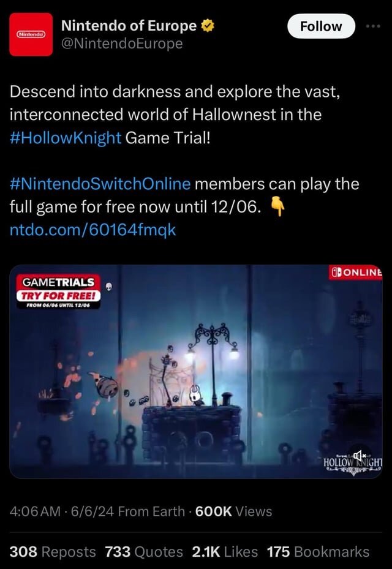Open the 600K Views analytics
392x569 pixels.
tap(233, 511)
